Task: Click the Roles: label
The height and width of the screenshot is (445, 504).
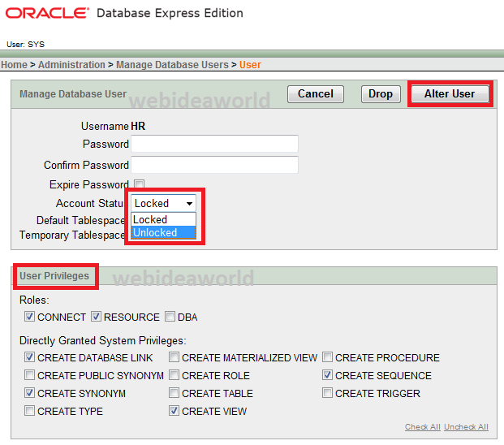Action: (34, 300)
